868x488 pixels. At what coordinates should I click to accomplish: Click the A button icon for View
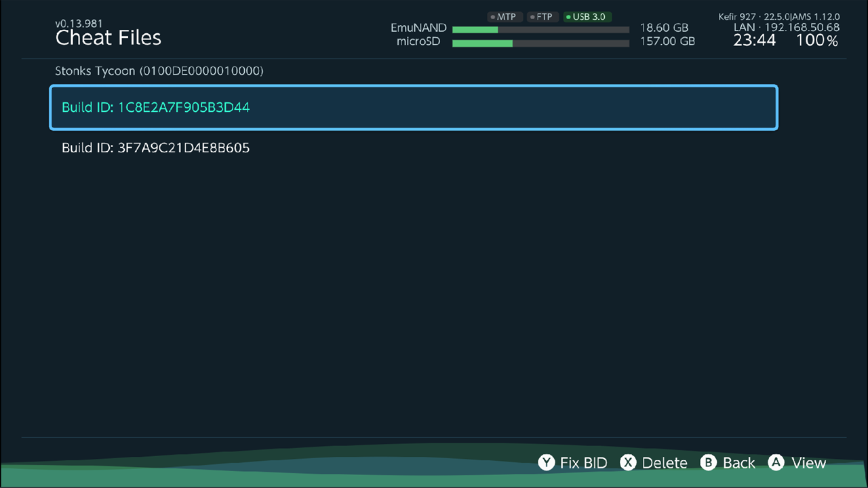click(776, 462)
